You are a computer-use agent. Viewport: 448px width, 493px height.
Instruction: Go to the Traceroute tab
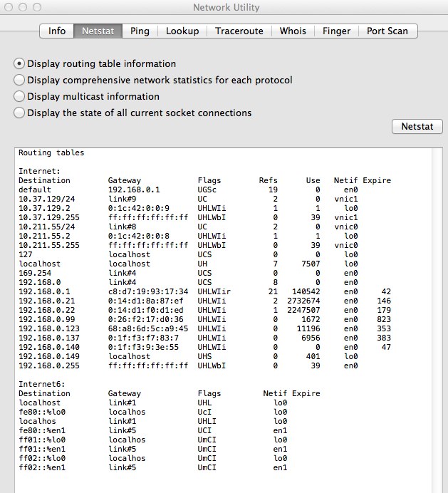pyautogui.click(x=239, y=31)
